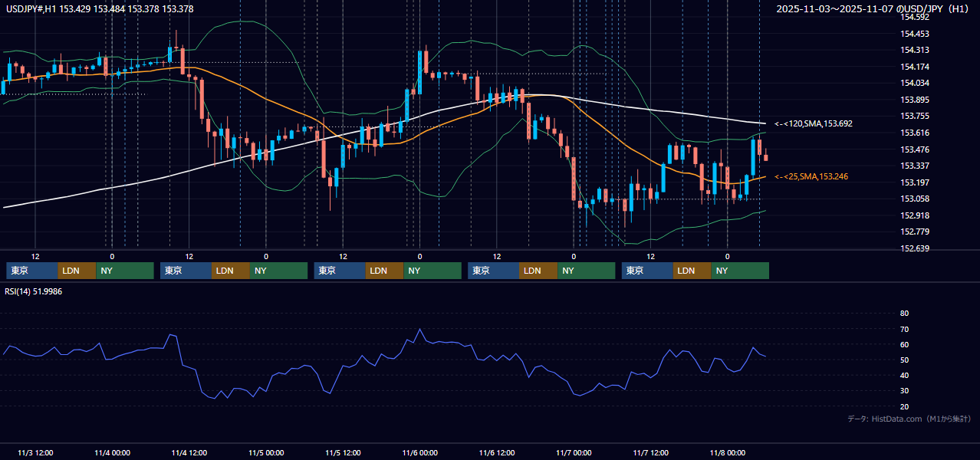Click the 153.616 price axis value
Image resolution: width=980 pixels, height=460 pixels.
point(914,133)
